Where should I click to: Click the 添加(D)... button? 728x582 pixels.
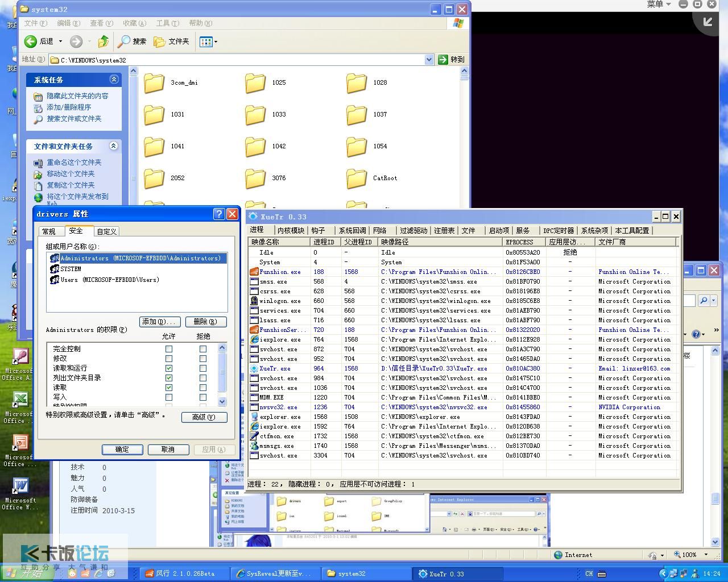[160, 322]
